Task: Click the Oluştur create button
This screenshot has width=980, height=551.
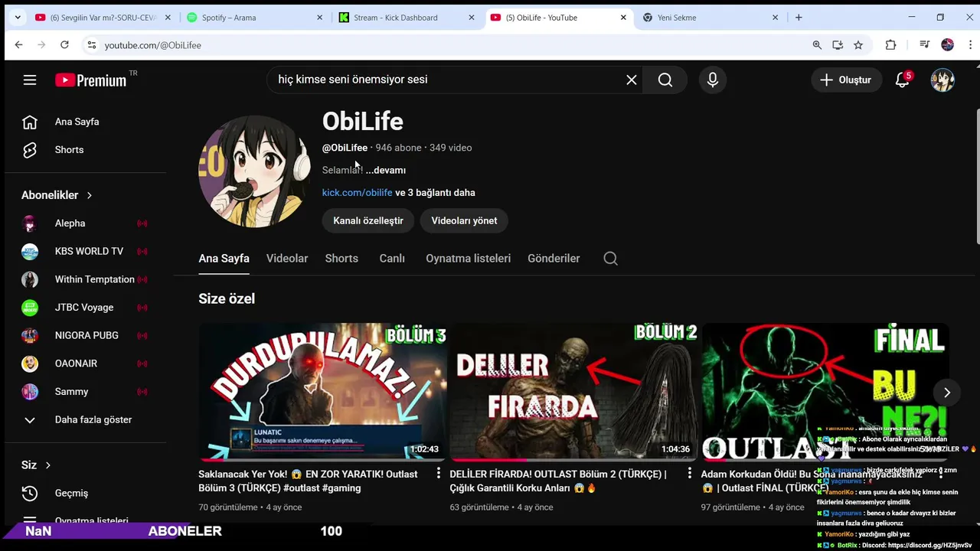Action: point(845,80)
